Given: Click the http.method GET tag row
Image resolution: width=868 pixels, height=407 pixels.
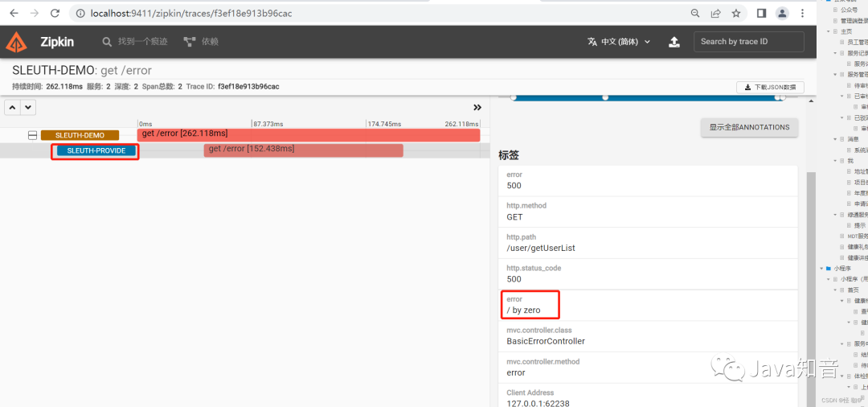Looking at the screenshot, I should (649, 212).
